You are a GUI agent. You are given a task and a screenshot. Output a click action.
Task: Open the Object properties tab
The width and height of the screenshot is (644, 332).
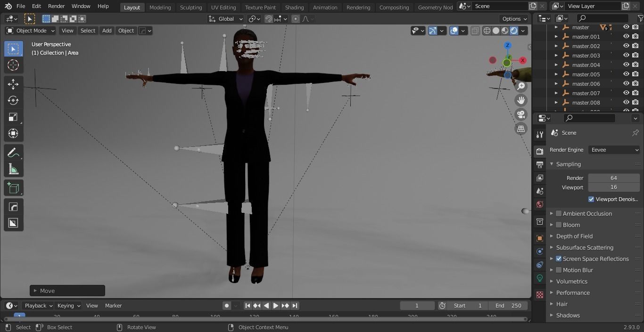[540, 238]
